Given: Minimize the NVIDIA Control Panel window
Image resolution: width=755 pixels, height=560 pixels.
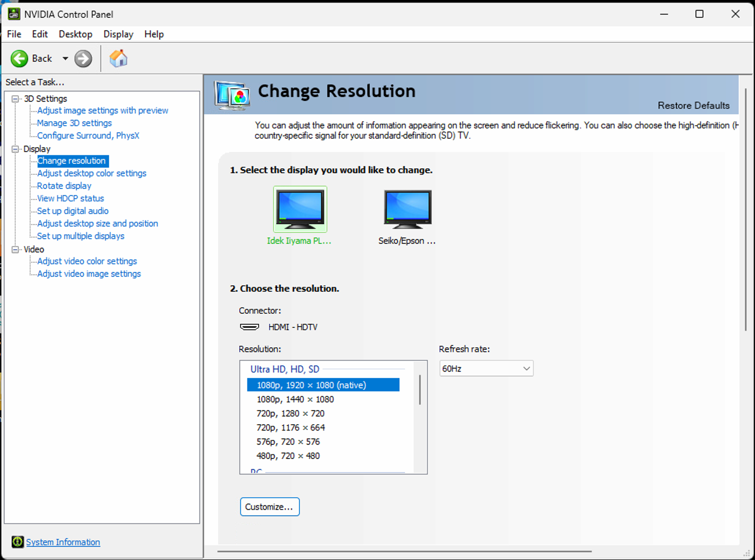Looking at the screenshot, I should tap(664, 14).
